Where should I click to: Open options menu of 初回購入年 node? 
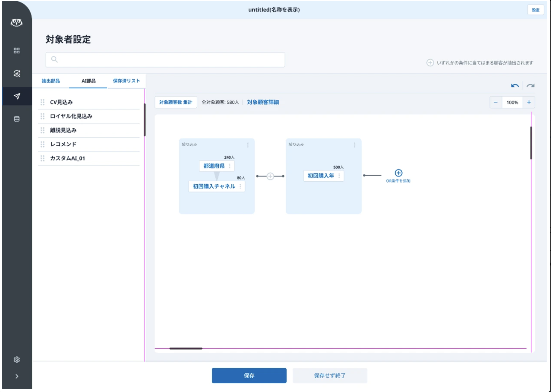point(339,176)
